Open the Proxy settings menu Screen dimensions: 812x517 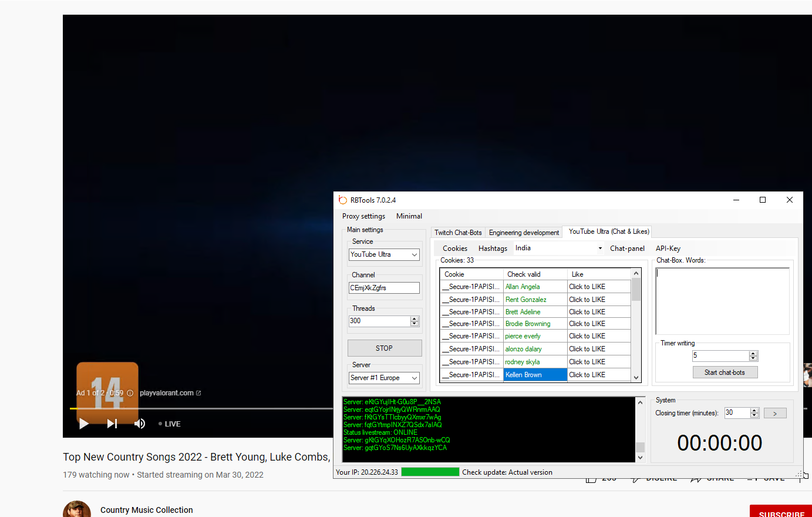(x=363, y=216)
